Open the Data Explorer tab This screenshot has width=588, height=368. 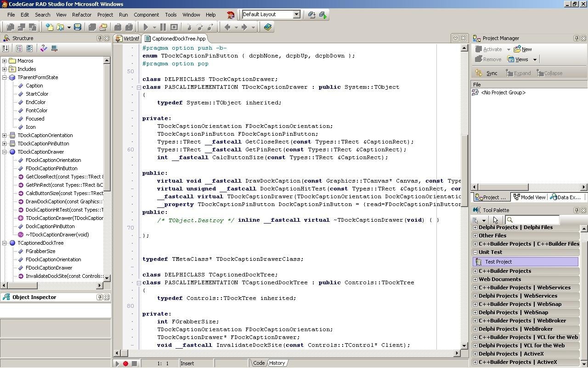[565, 197]
